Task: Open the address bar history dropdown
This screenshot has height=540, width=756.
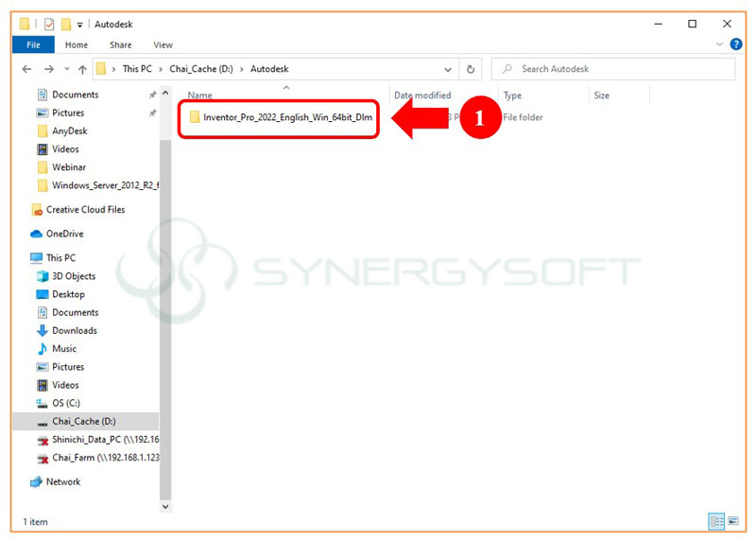Action: [448, 69]
